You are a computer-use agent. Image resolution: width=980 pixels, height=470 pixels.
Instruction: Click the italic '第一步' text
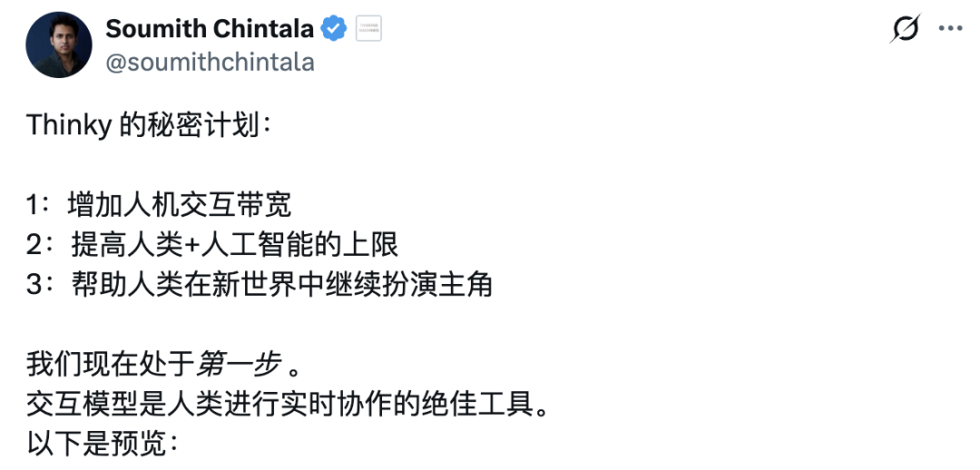coord(238,365)
